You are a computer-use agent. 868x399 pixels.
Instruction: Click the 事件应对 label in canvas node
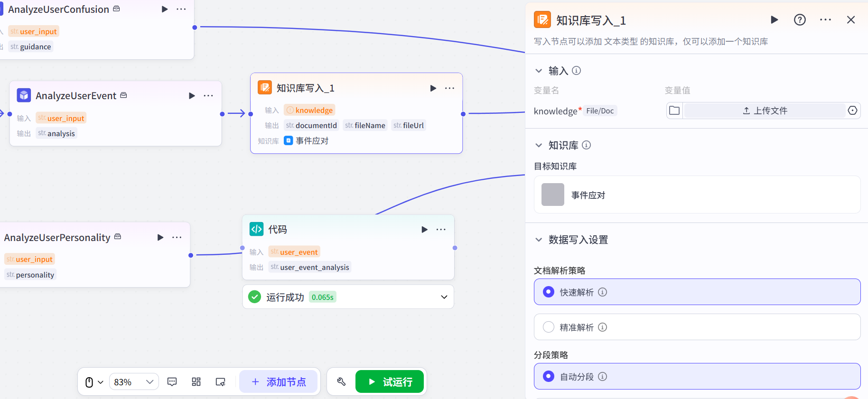click(x=312, y=140)
